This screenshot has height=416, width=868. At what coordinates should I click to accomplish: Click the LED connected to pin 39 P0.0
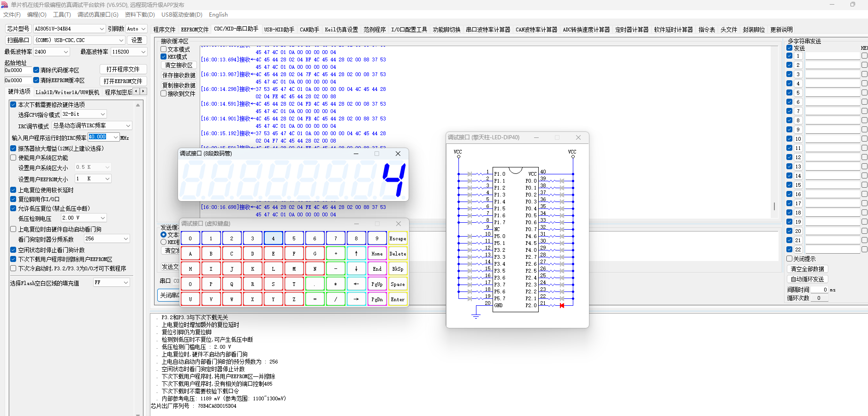coord(562,181)
